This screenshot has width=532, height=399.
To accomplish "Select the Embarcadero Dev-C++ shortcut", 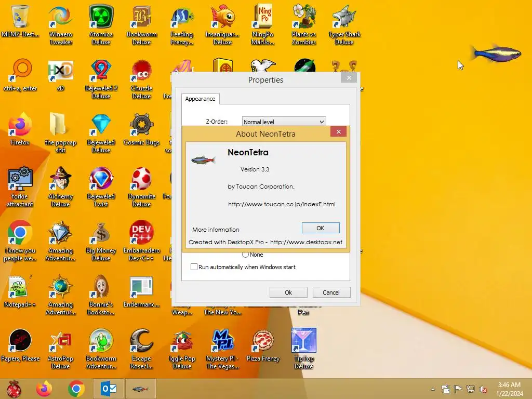I will [141, 240].
